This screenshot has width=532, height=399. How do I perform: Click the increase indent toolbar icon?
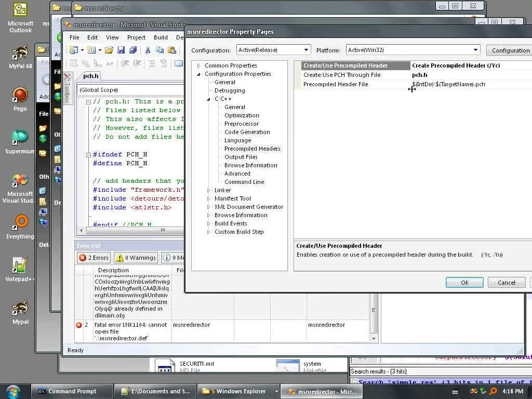pyautogui.click(x=137, y=63)
